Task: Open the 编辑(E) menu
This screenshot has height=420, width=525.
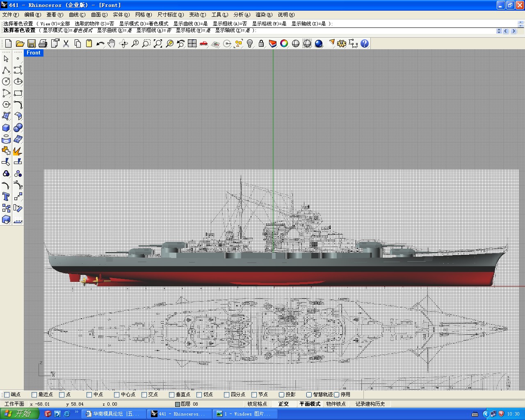Action: (32, 15)
